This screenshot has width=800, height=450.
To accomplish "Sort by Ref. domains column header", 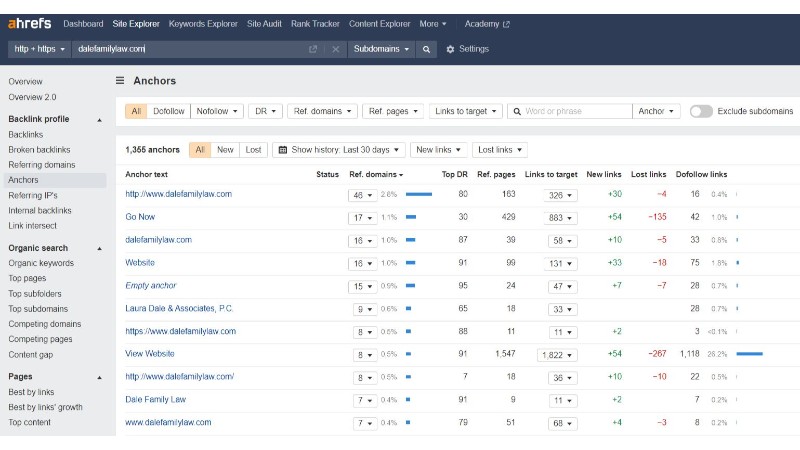I will tap(376, 174).
